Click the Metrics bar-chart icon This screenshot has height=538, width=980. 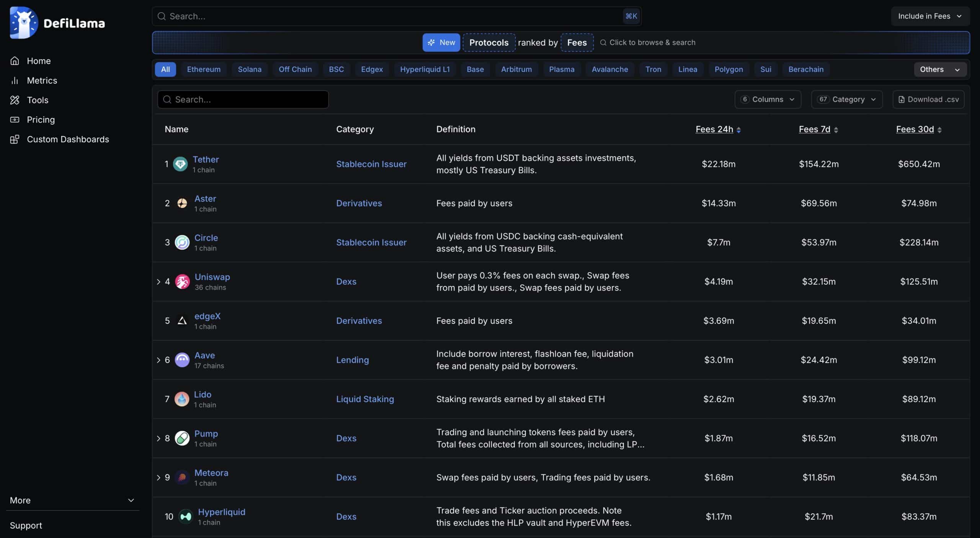click(15, 80)
